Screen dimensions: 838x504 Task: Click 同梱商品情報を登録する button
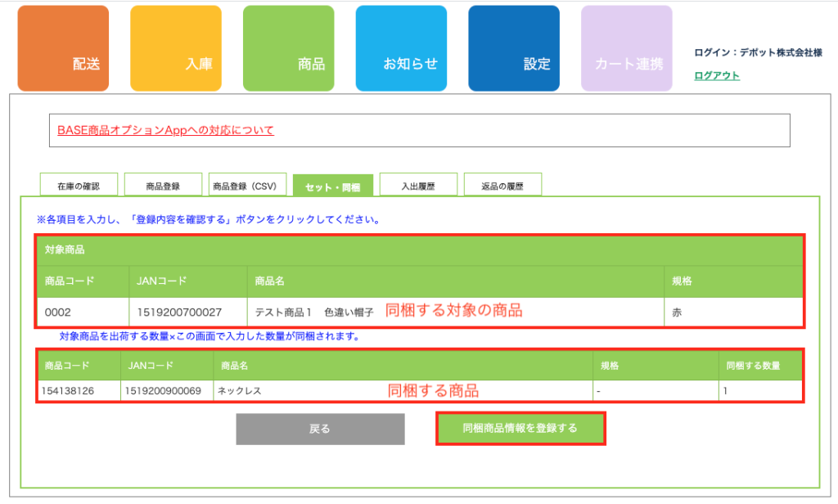520,428
